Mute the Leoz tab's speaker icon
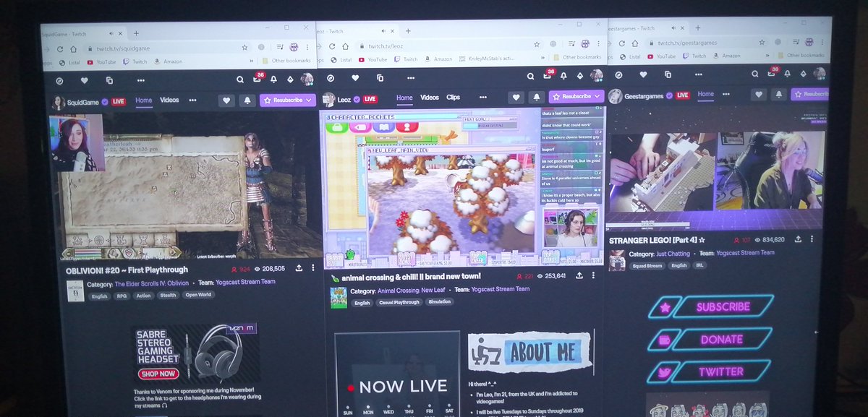The width and height of the screenshot is (868, 417). coord(383,31)
